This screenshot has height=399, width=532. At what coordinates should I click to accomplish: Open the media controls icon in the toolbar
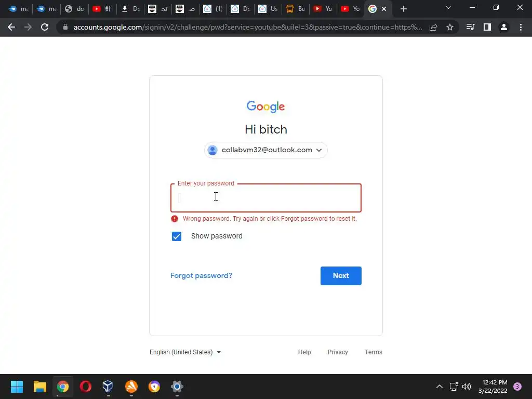coord(470,27)
